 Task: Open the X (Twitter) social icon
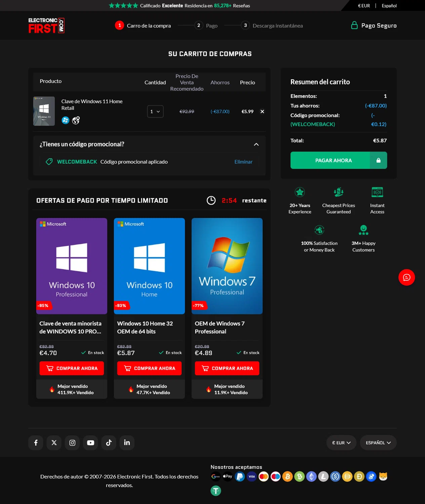pyautogui.click(x=54, y=443)
